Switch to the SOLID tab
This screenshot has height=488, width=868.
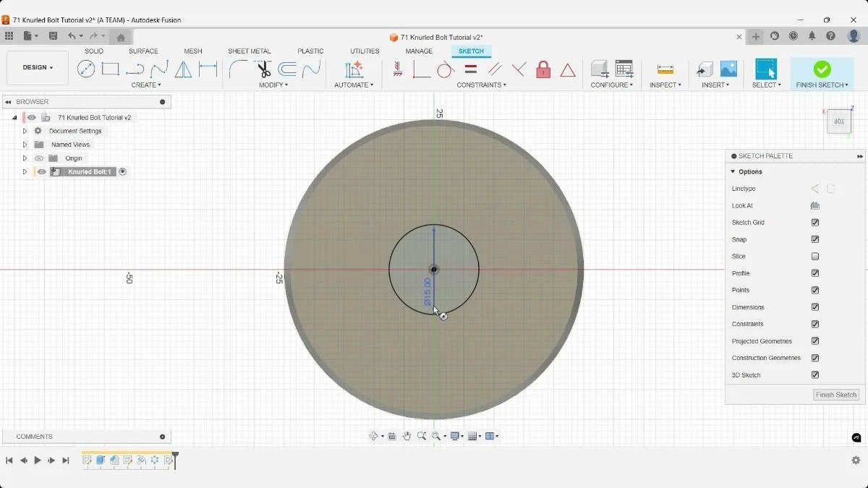pyautogui.click(x=94, y=51)
